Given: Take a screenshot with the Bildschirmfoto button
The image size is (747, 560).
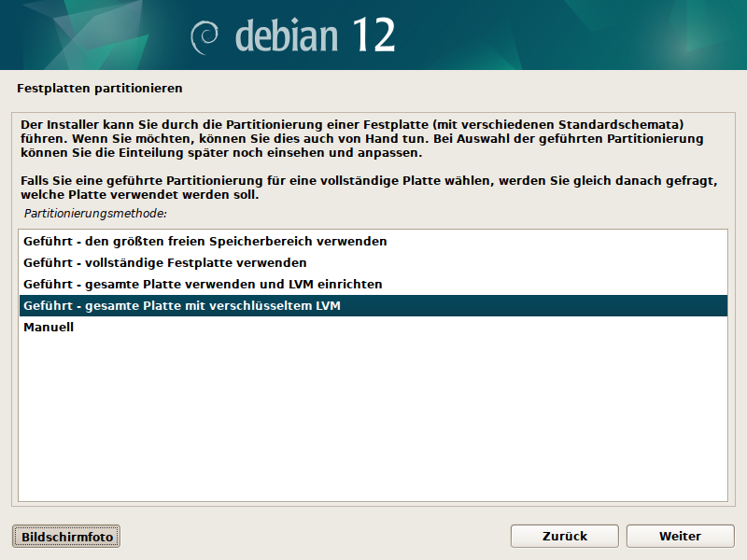Looking at the screenshot, I should tap(66, 537).
